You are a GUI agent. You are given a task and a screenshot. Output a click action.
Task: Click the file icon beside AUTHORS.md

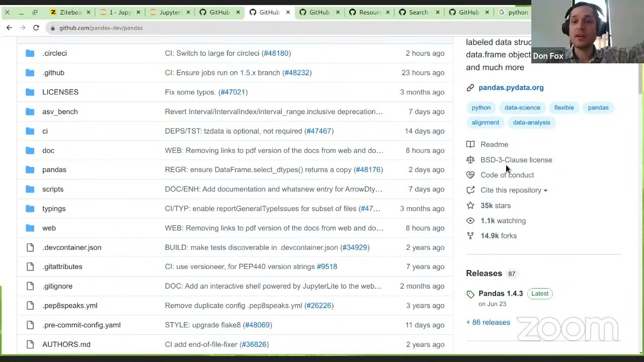click(30, 344)
